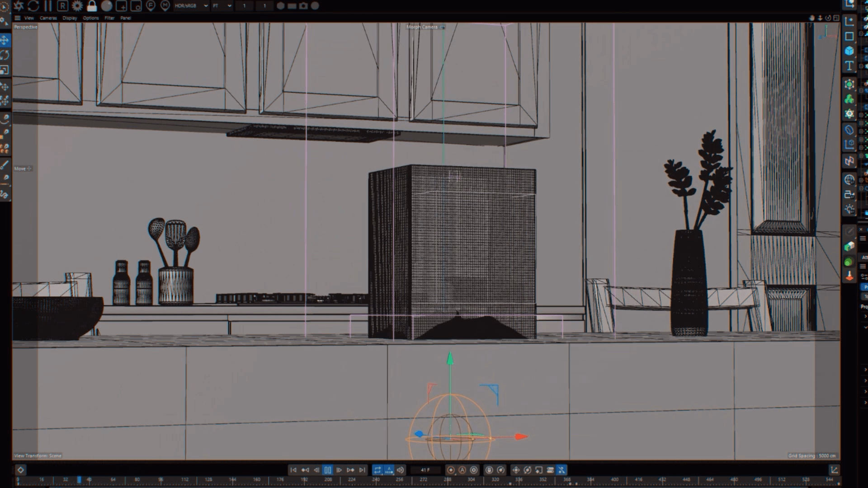Viewport: 868px width, 488px height.
Task: Click the hexagon icon in Octane toolbar
Action: tap(281, 6)
